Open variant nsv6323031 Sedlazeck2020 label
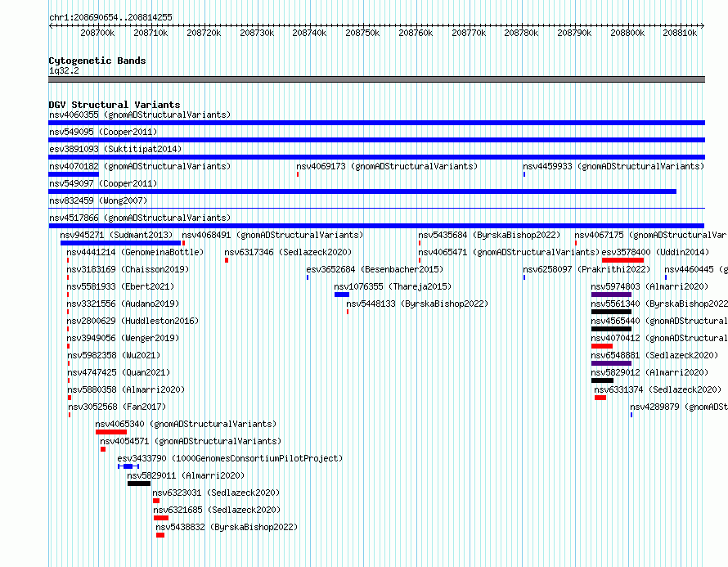The height and width of the screenshot is (567, 728). (x=216, y=493)
